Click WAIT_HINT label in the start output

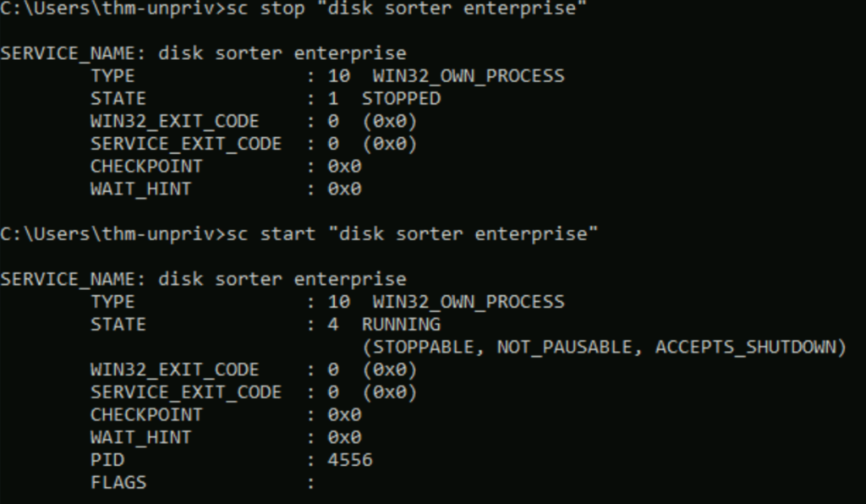point(140,438)
